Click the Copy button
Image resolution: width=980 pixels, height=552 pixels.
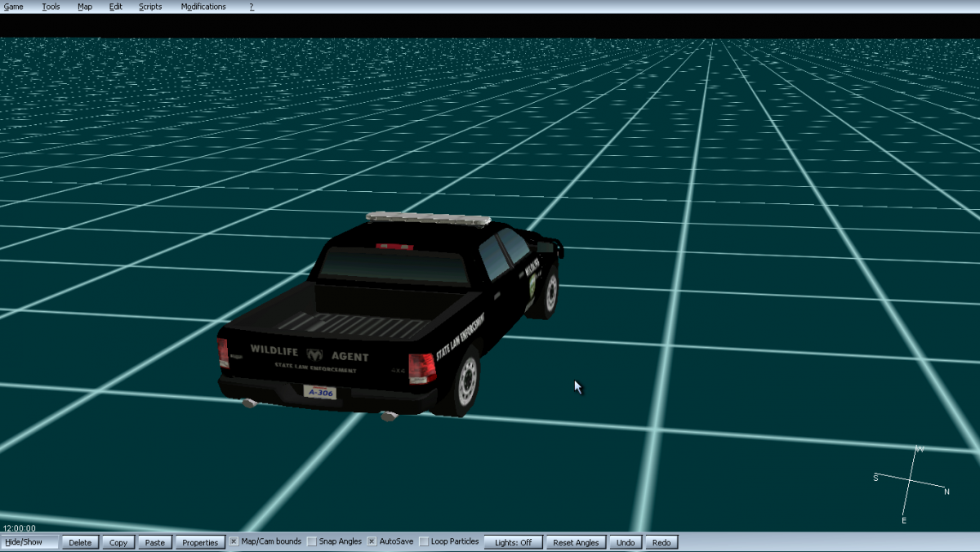pos(118,542)
